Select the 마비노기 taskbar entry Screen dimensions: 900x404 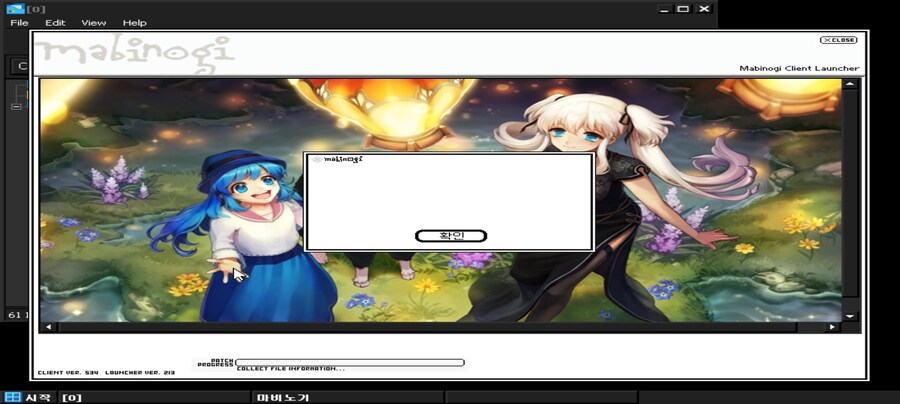pyautogui.click(x=347, y=397)
